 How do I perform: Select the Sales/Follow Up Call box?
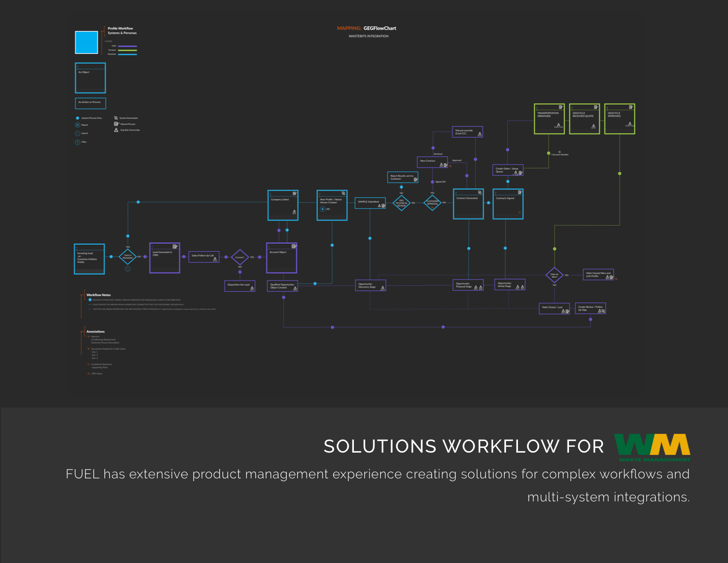[204, 257]
